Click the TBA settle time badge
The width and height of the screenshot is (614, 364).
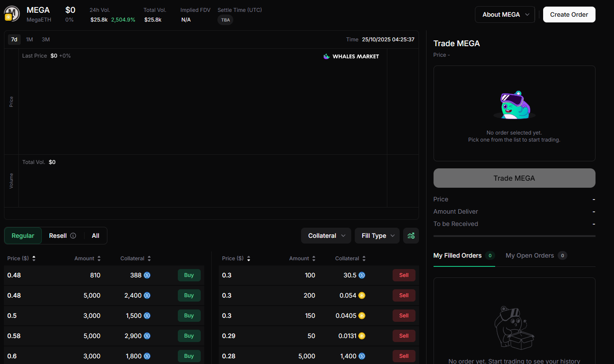(225, 20)
